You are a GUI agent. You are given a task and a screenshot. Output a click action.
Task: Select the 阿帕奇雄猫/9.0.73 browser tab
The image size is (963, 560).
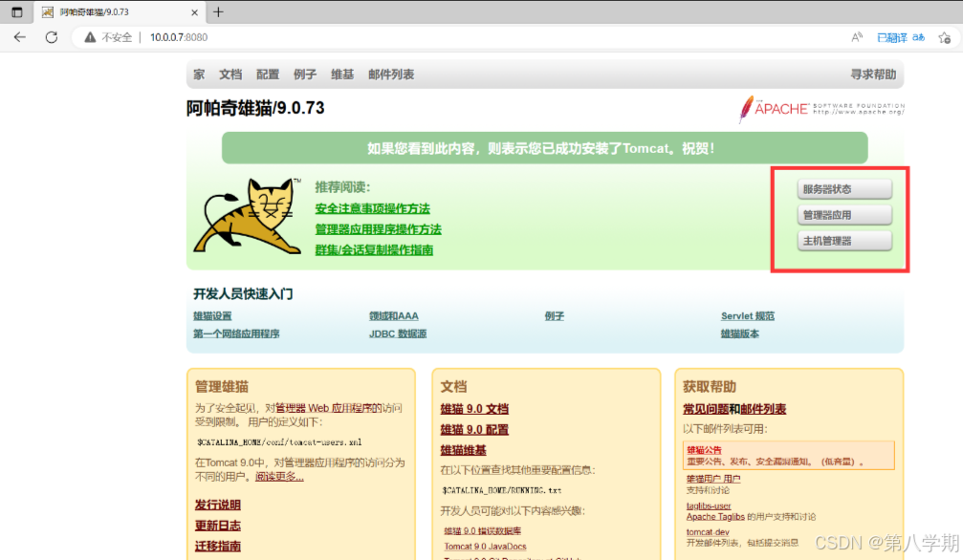pyautogui.click(x=120, y=12)
